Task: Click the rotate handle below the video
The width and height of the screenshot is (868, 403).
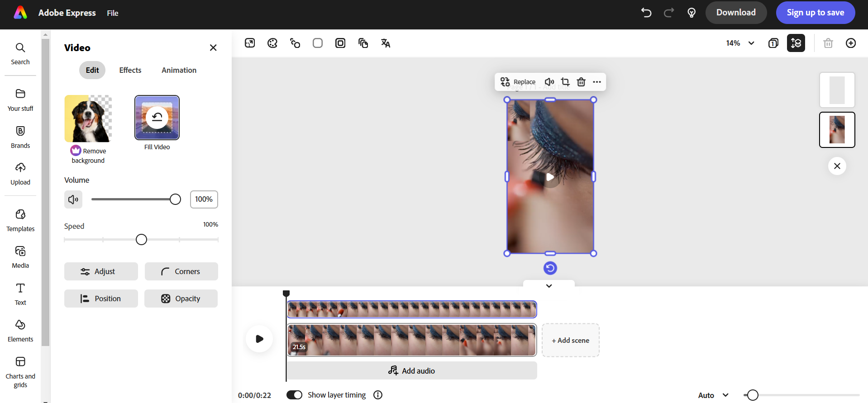Action: tap(550, 268)
